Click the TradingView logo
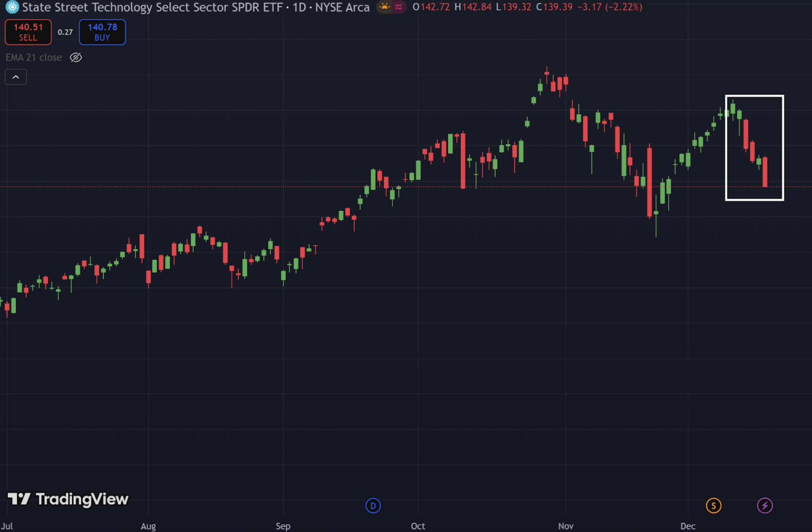Viewport: 812px width, 532px height. point(68,499)
